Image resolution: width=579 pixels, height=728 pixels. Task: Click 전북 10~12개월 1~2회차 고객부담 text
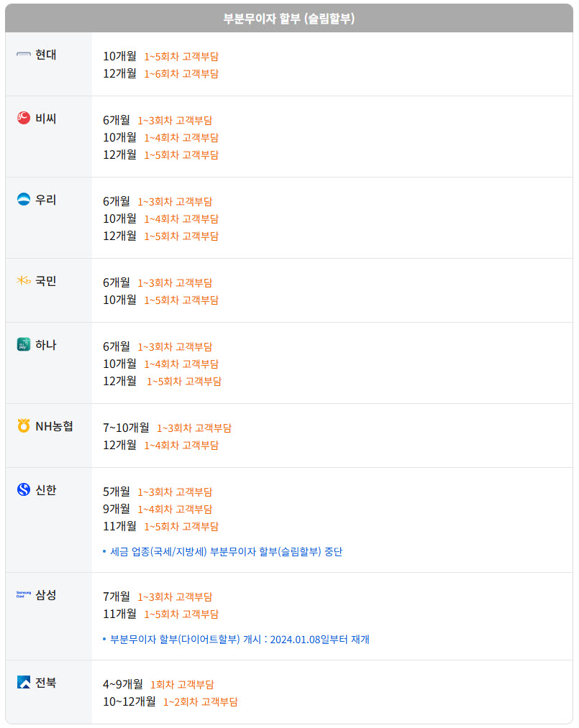200,701
